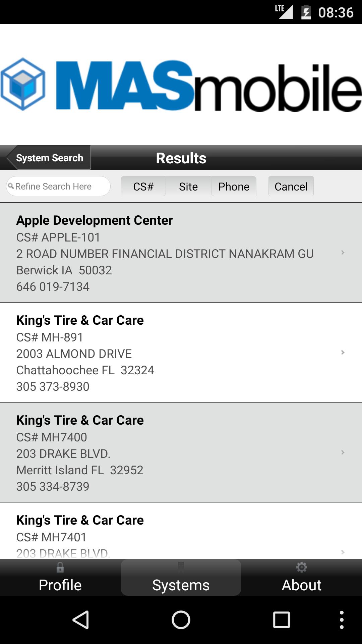This screenshot has width=362, height=644.
Task: Open the three-dot overflow menu
Action: 341,620
